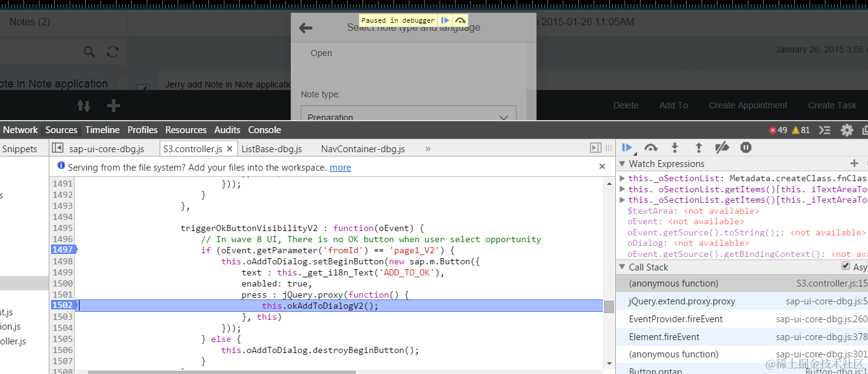Open the Console panel
The width and height of the screenshot is (868, 374).
tap(264, 130)
